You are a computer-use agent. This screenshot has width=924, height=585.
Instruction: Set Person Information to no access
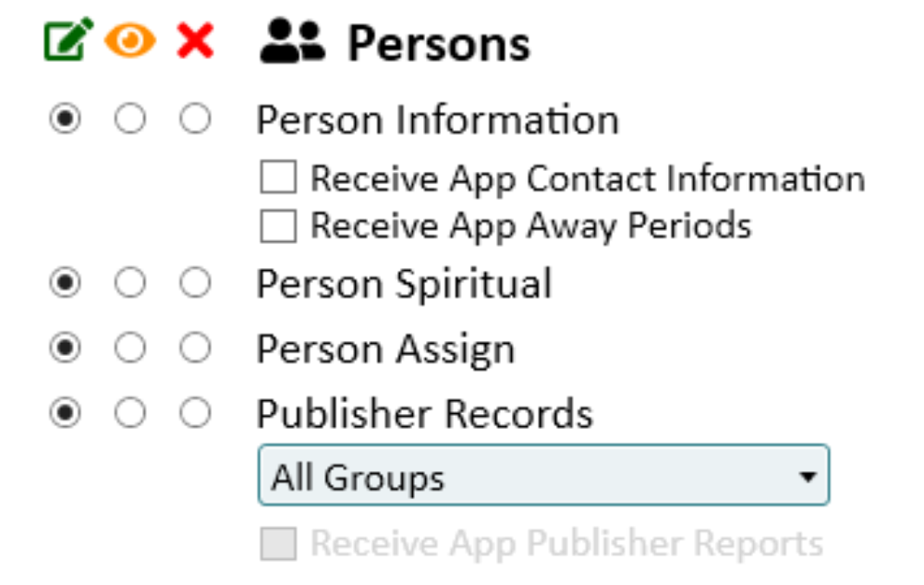195,120
